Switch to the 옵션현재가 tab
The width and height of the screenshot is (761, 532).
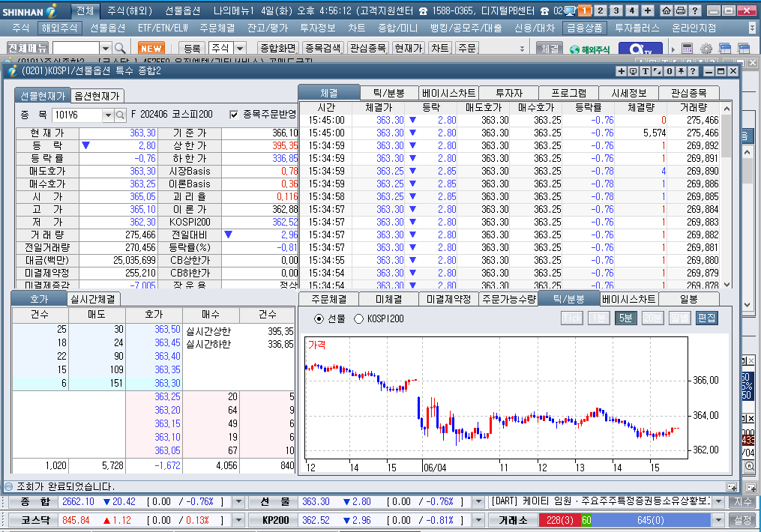tap(97, 96)
